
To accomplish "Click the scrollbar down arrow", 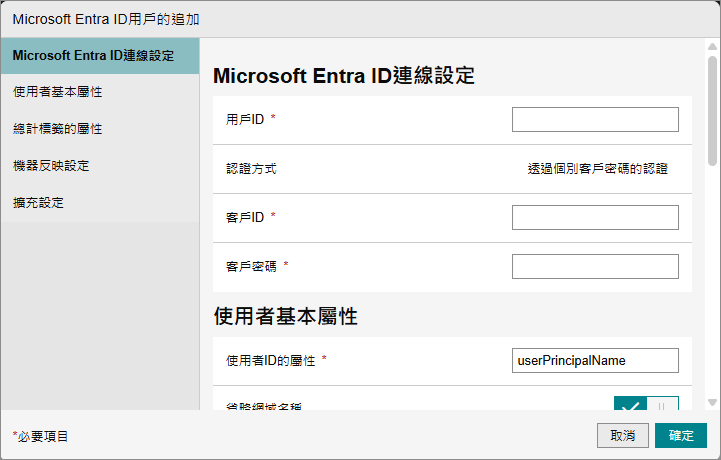I will [x=712, y=402].
